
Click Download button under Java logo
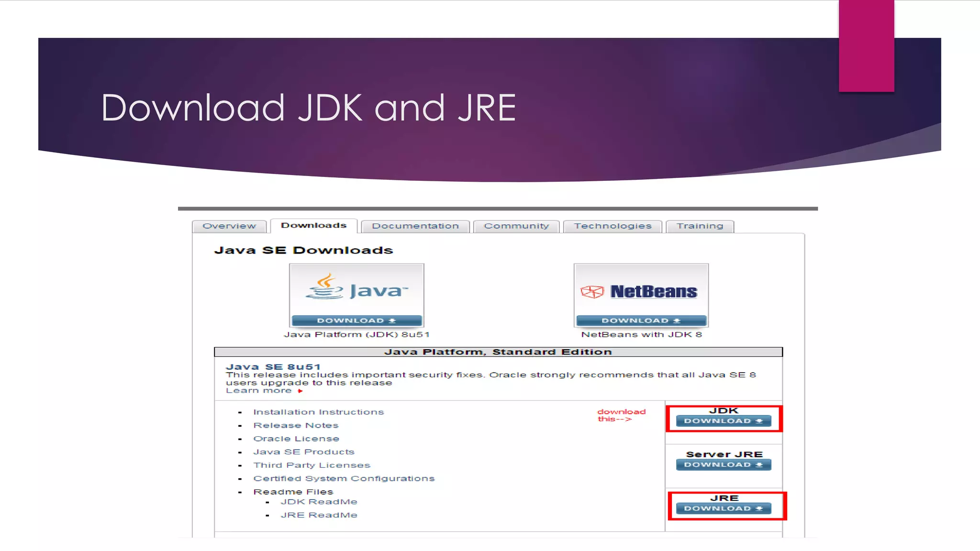(356, 320)
